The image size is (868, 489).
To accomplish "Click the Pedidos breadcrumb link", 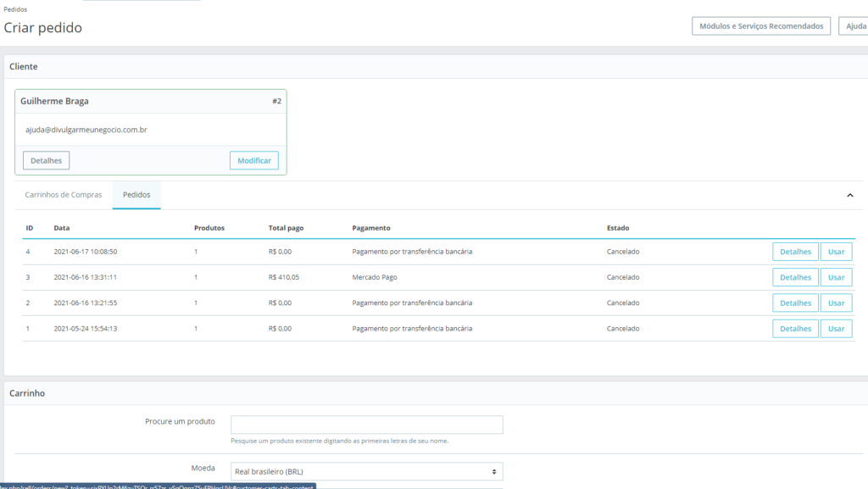I will (x=15, y=9).
